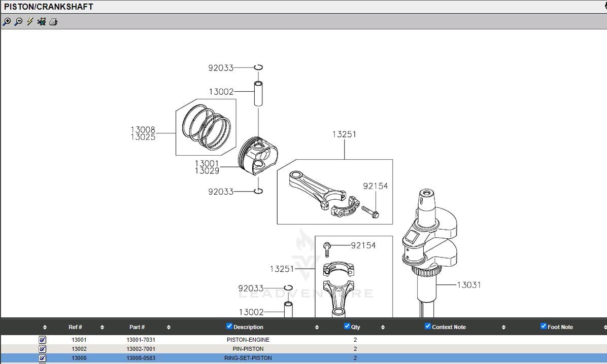Image resolution: width=607 pixels, height=364 pixels.
Task: Uncheck the Description column checkbox
Action: click(229, 326)
